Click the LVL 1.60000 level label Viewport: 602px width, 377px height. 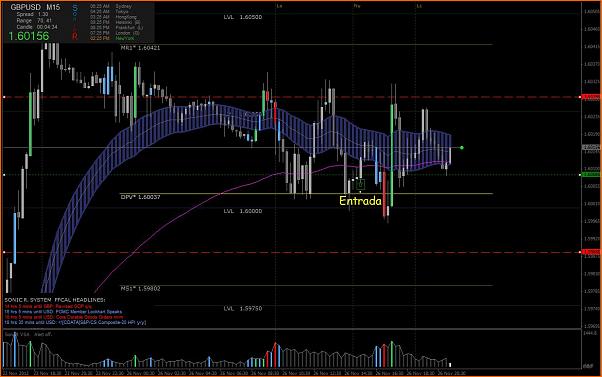click(243, 211)
